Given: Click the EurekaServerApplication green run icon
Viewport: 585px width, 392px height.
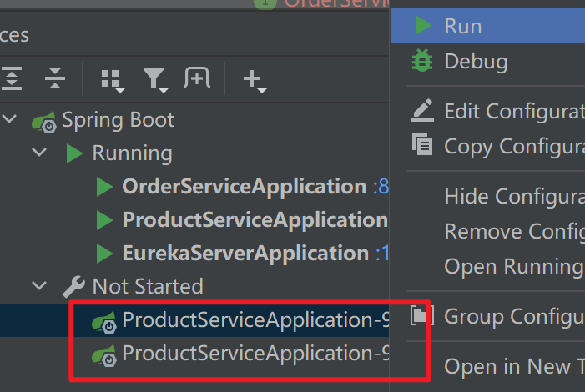Looking at the screenshot, I should coord(104,254).
